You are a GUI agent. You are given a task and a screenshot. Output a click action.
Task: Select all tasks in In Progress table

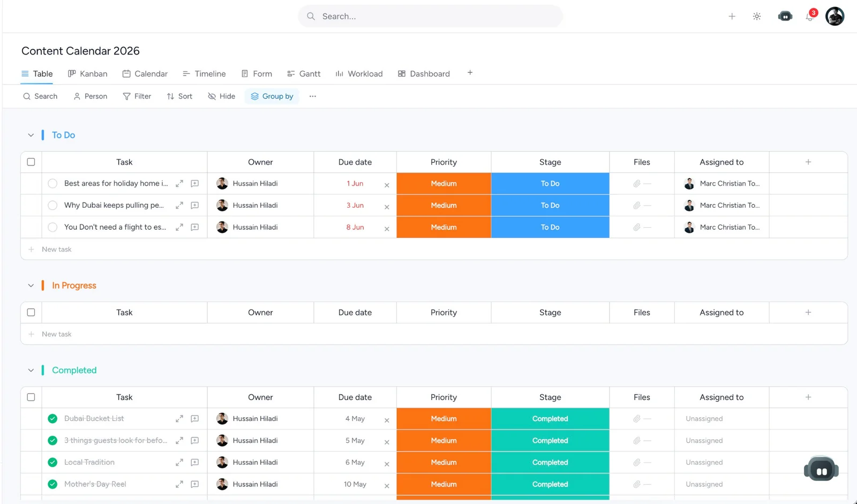31,312
